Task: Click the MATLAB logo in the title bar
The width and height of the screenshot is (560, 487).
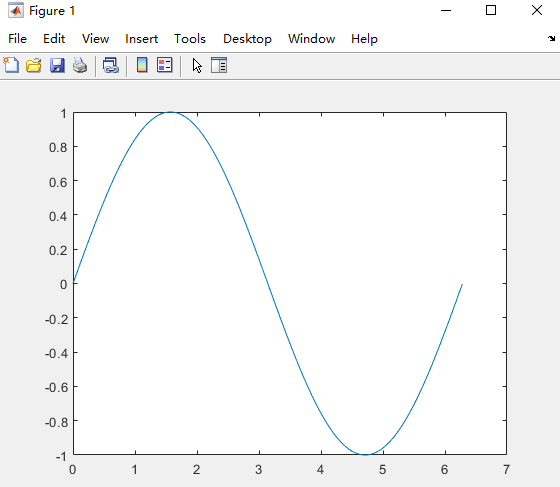Action: pos(16,10)
